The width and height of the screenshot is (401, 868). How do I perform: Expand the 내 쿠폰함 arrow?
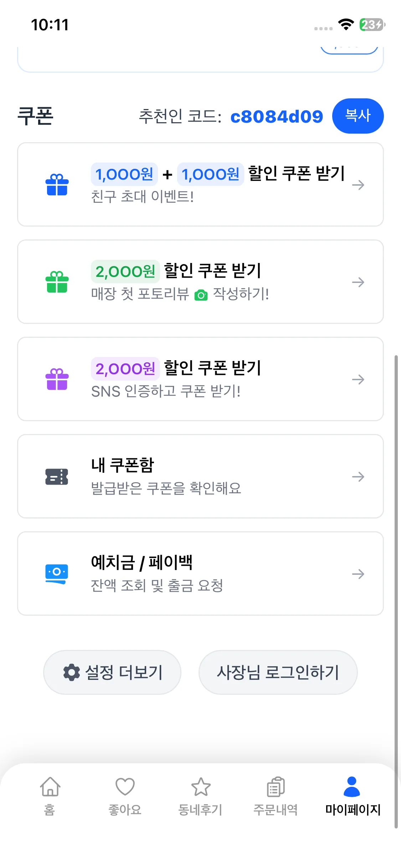[x=358, y=477]
